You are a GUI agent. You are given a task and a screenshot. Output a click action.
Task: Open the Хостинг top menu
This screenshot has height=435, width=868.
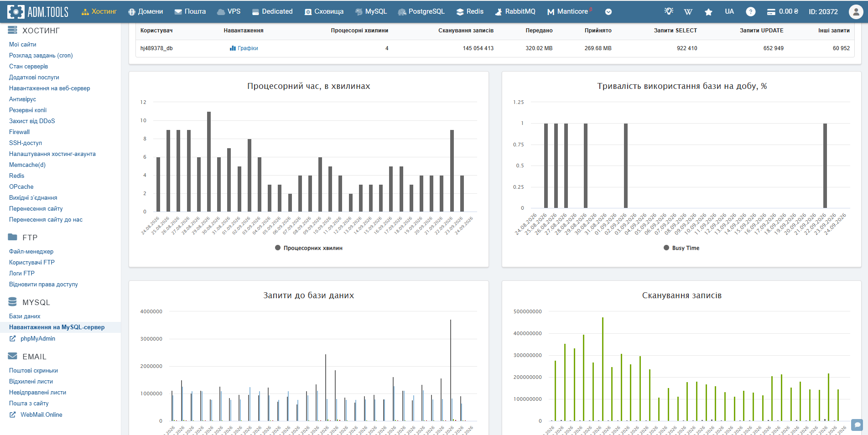pyautogui.click(x=99, y=11)
